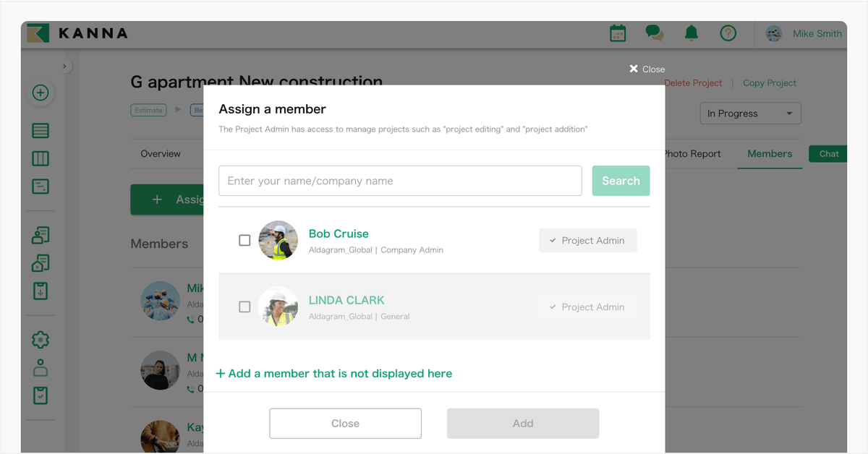868x454 pixels.
Task: Open notifications bell icon
Action: pyautogui.click(x=692, y=33)
